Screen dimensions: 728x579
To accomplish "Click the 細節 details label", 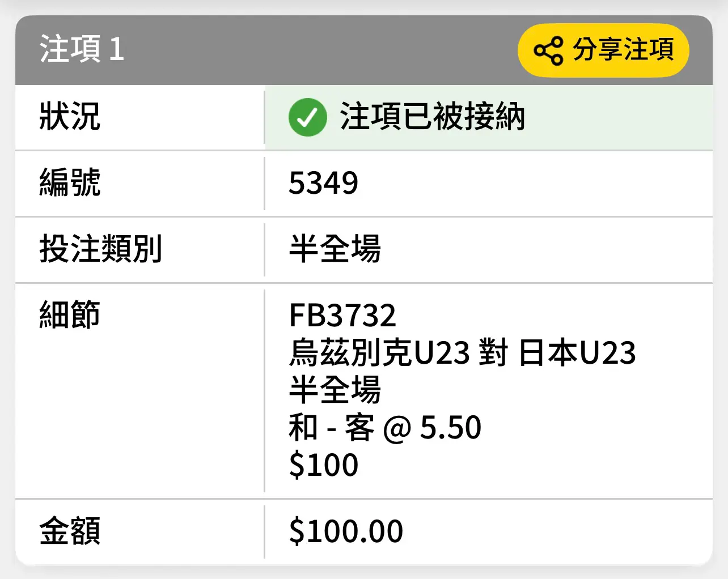I will (70, 314).
